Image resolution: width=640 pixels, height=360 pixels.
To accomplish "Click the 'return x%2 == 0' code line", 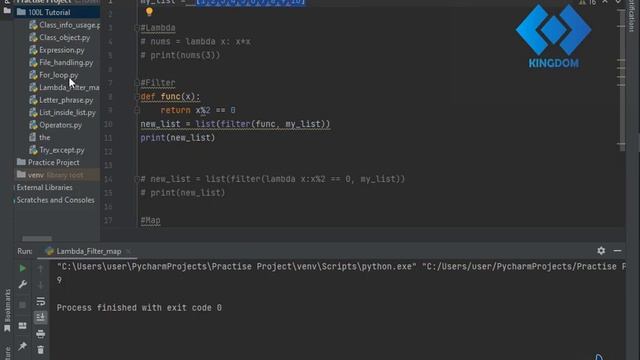I will click(198, 110).
